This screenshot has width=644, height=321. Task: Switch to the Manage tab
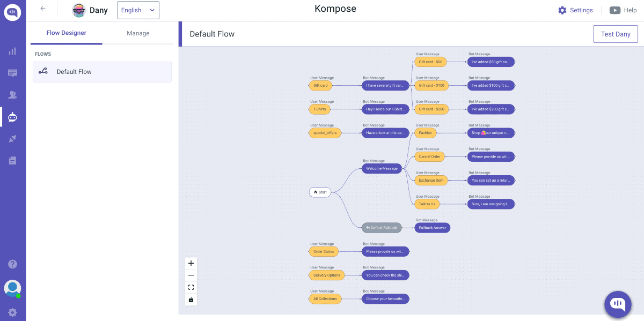138,33
